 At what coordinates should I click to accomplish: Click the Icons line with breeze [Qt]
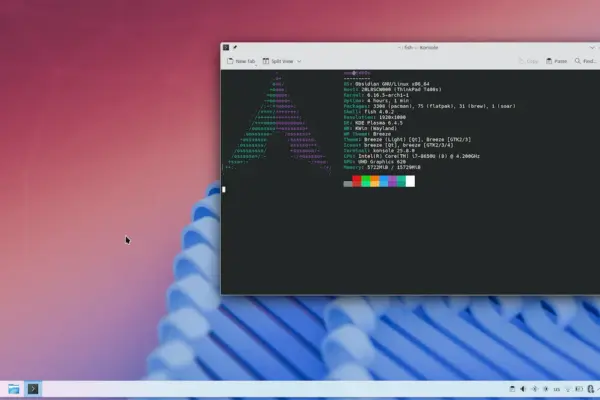pyautogui.click(x=398, y=145)
